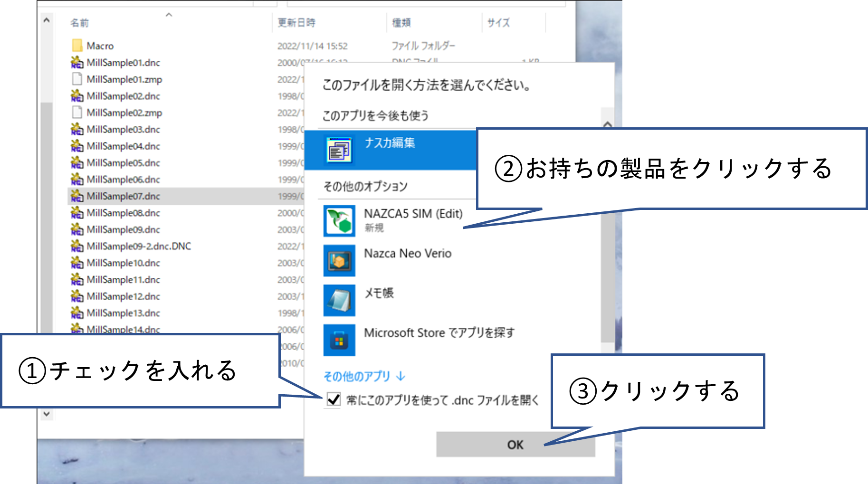Viewport: 868px width, 484px height.
Task: Click the ファイル フォルダー type cell
Action: point(423,46)
